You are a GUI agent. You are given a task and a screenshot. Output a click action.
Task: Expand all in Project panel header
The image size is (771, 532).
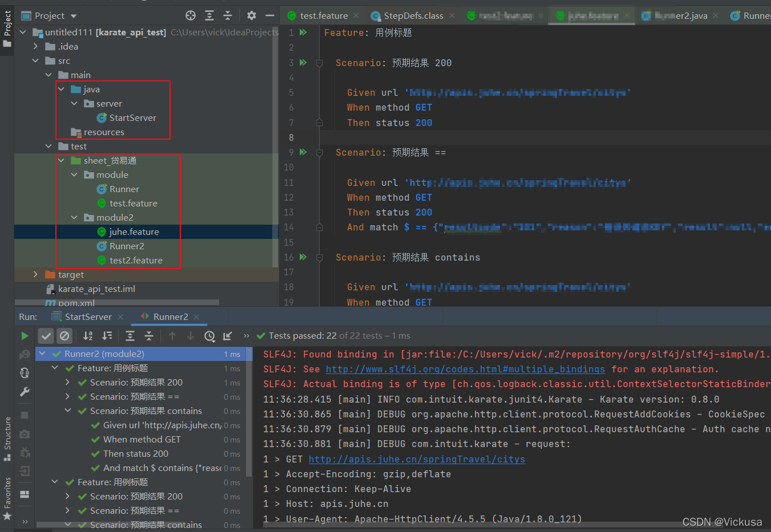pos(209,15)
